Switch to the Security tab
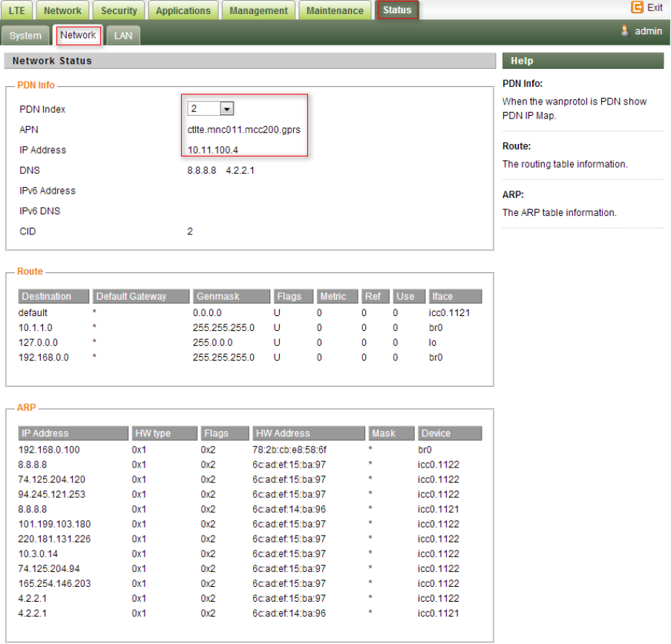 119,10
